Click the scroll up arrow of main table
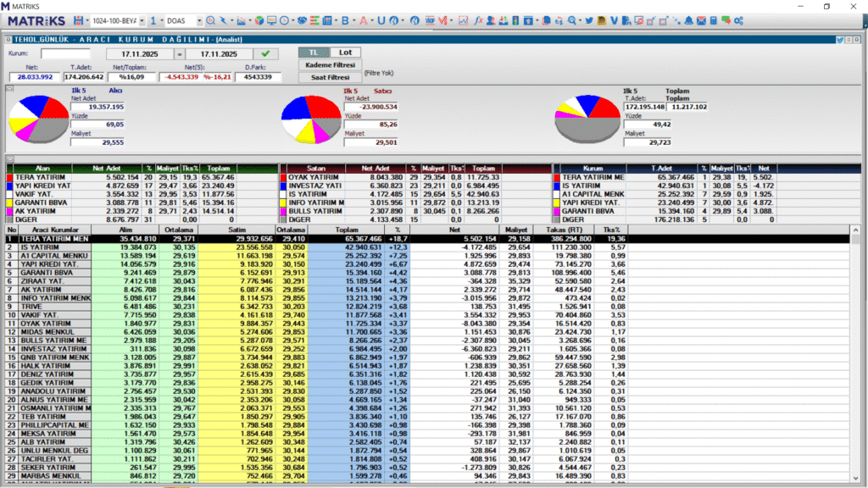The image size is (868, 488). coord(855,230)
